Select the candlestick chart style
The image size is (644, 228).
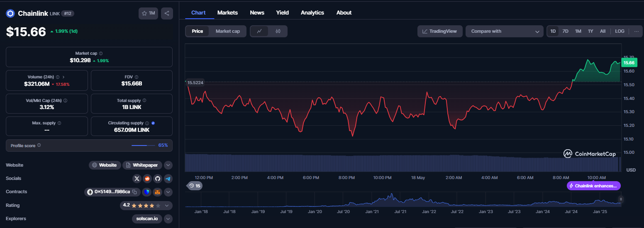pos(278,31)
